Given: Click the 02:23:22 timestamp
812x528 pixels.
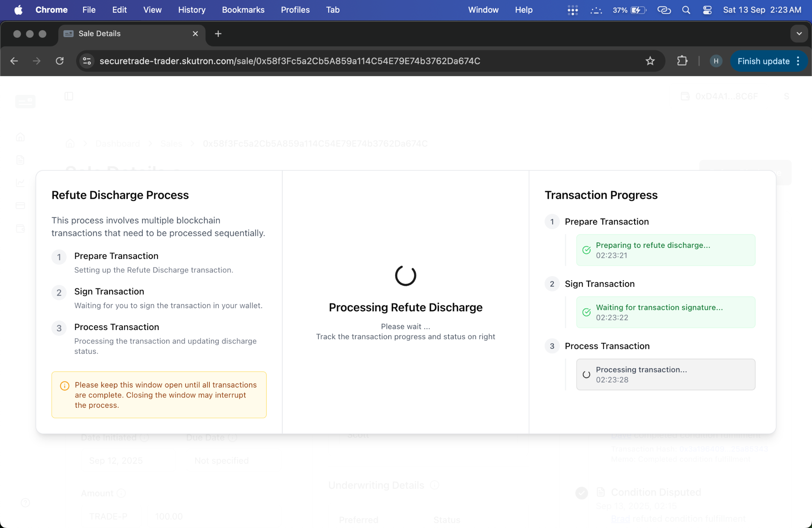Looking at the screenshot, I should pos(612,318).
